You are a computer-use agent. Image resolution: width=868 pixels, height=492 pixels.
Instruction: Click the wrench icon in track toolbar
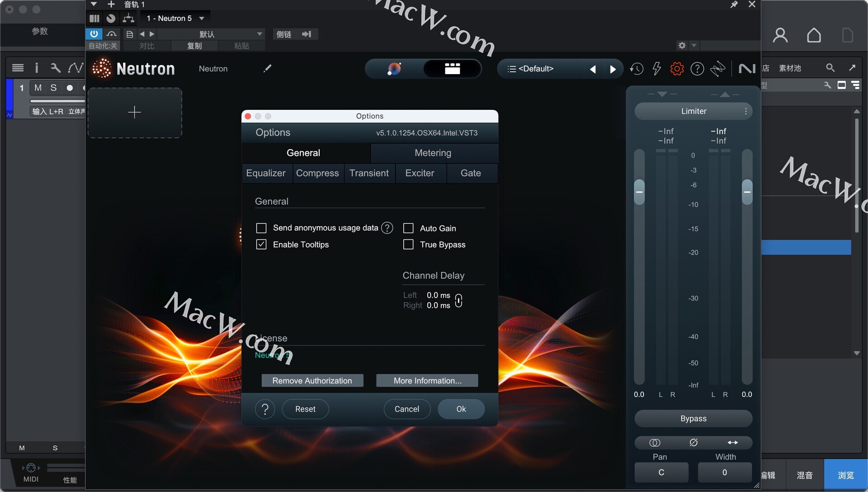(56, 68)
